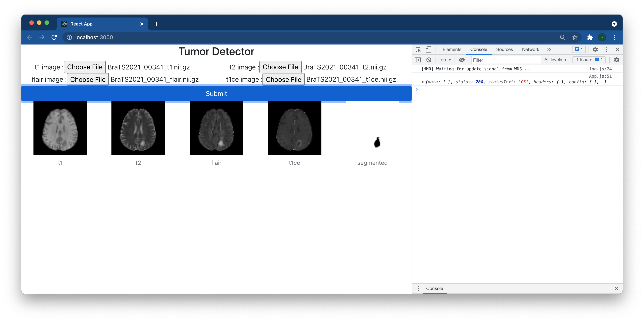Clear console with the block icon
644x322 pixels.
point(429,60)
